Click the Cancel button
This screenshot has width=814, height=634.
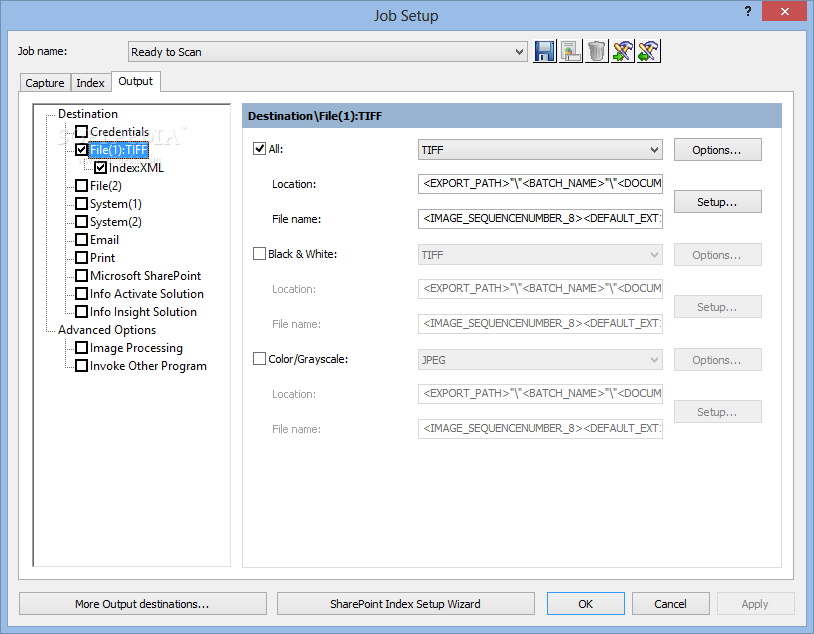[x=670, y=604]
